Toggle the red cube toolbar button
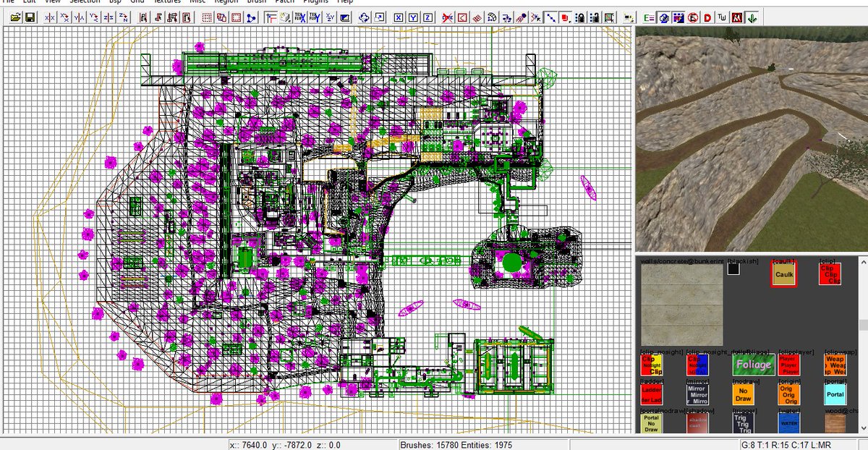The width and height of the screenshot is (868, 450). [565, 17]
